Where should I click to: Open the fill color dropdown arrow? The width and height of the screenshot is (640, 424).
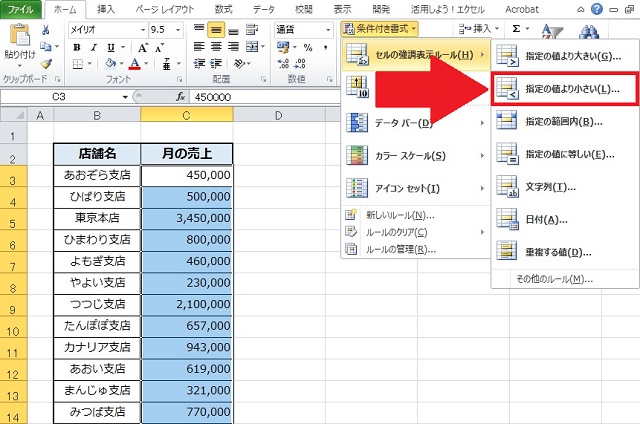tap(121, 64)
